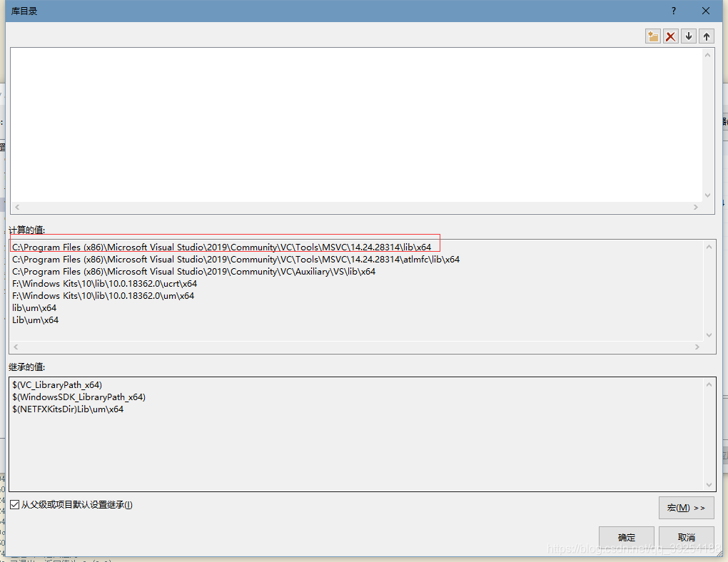Select the capitalized Lib\um\x64 line
The image size is (728, 562).
(35, 320)
